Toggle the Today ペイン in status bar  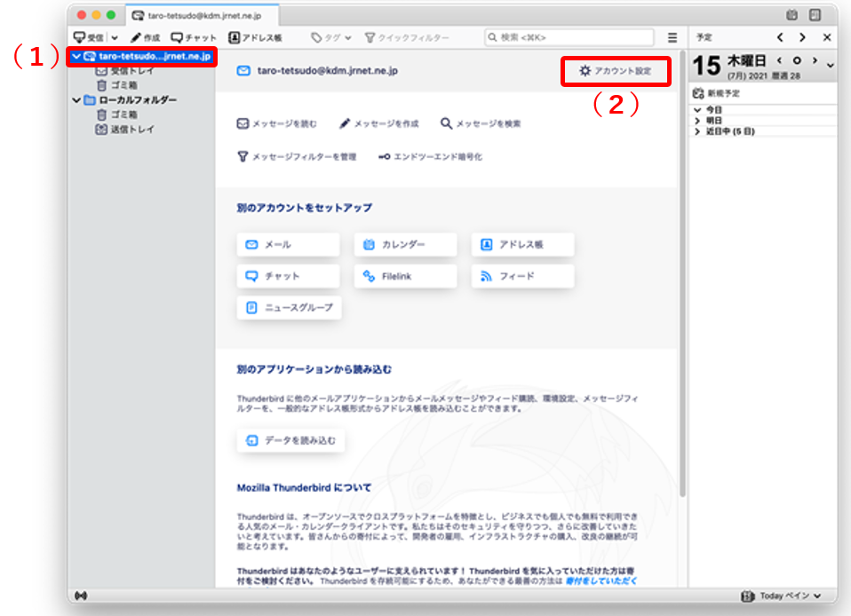pyautogui.click(x=781, y=596)
